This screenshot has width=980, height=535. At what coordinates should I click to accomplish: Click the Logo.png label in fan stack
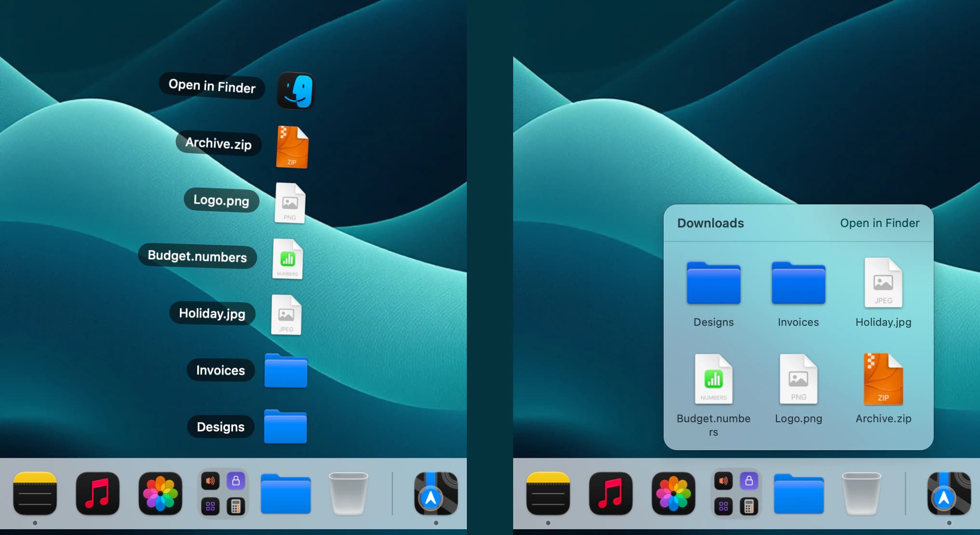221,200
